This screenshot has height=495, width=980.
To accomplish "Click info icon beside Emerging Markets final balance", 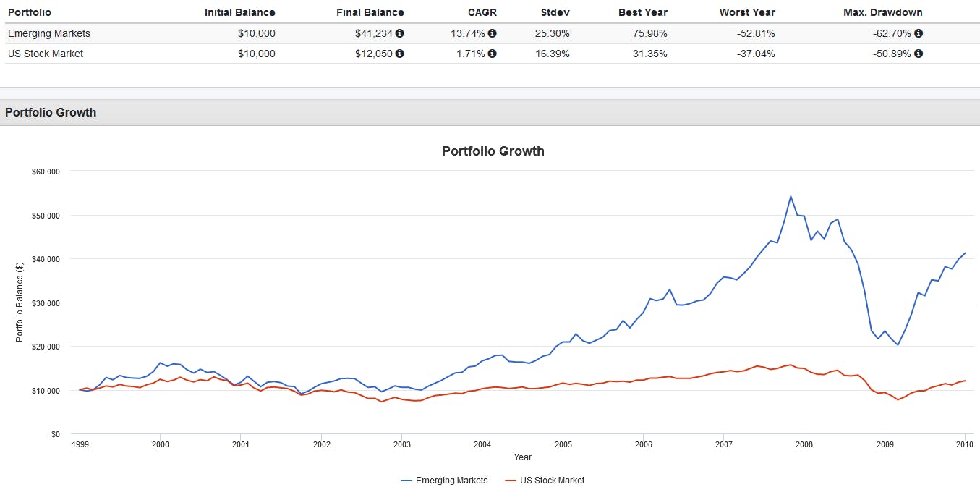I will click(400, 33).
